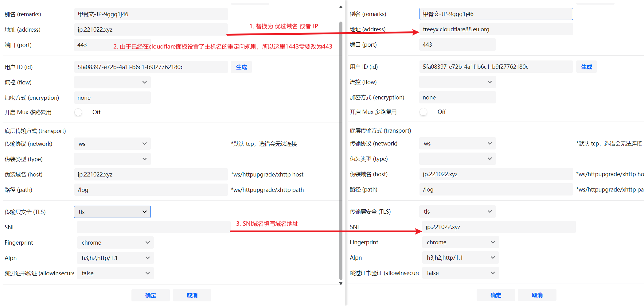Open right panel disguise type dropdown

coord(457,159)
